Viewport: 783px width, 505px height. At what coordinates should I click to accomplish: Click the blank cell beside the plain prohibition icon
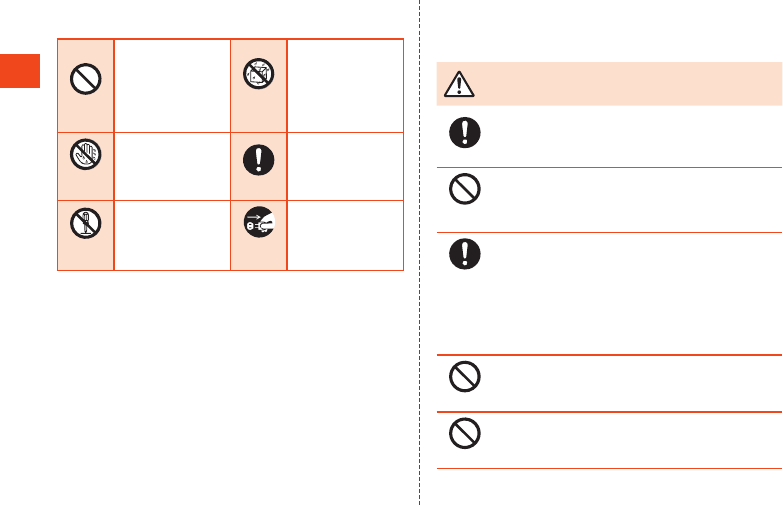click(x=172, y=85)
